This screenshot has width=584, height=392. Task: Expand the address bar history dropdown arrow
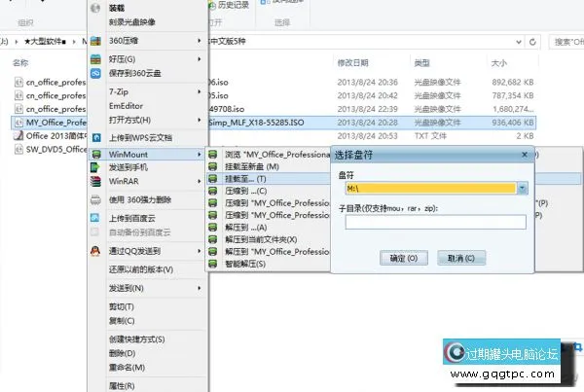click(x=519, y=42)
